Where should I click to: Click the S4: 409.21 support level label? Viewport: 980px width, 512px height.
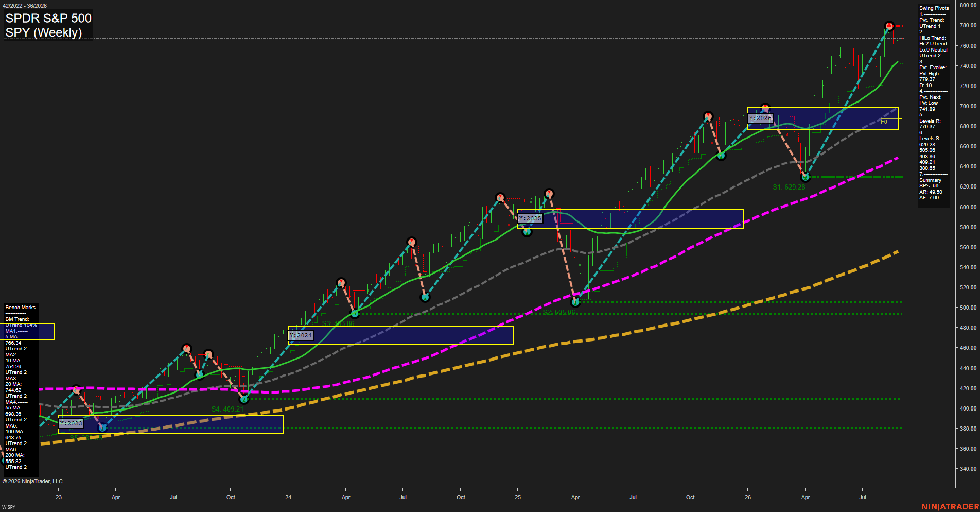tap(227, 409)
